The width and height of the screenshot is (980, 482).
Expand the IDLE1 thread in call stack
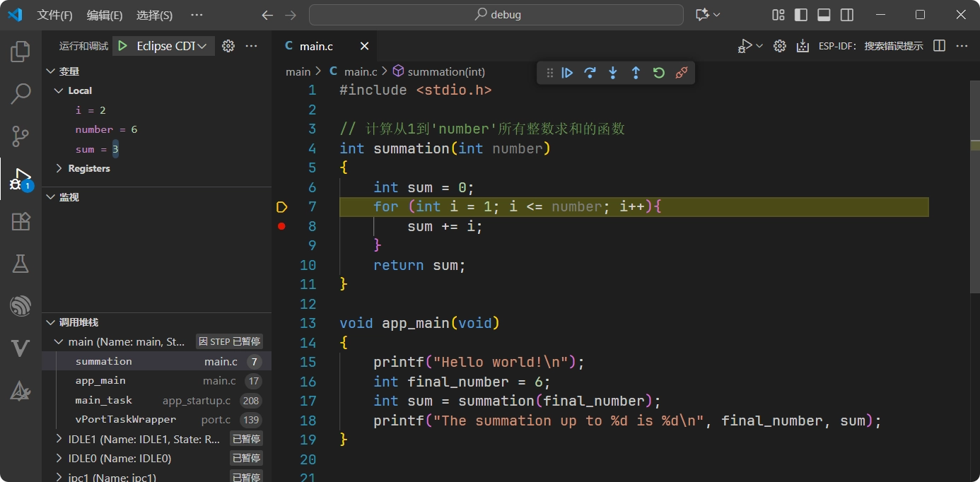click(59, 438)
